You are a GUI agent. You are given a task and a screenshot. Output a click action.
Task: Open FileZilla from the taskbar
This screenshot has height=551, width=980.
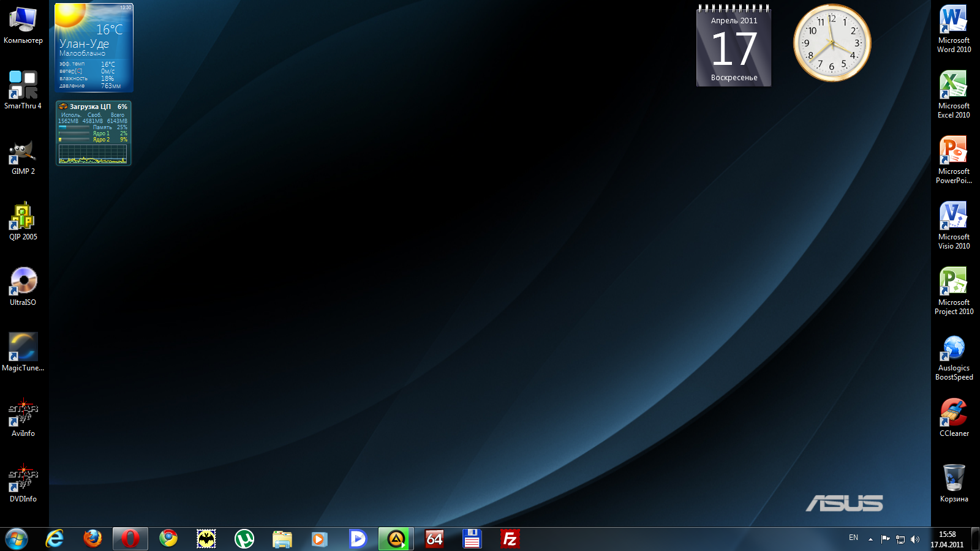coord(510,539)
